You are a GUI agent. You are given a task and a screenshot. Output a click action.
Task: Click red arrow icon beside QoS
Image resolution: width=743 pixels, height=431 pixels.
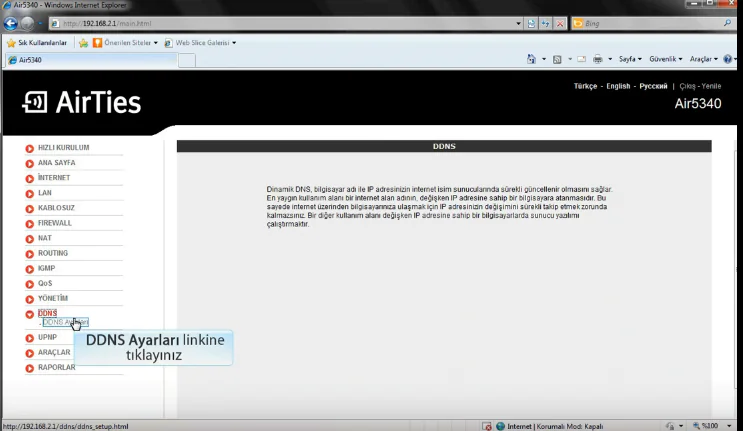pyautogui.click(x=29, y=284)
